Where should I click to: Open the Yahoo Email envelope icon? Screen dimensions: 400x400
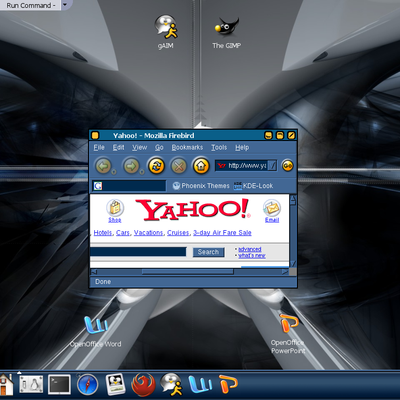(272, 208)
